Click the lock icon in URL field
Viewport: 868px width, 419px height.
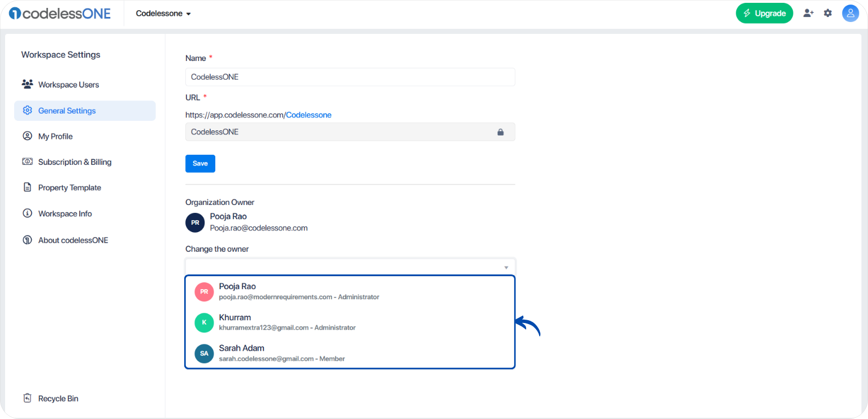click(500, 132)
